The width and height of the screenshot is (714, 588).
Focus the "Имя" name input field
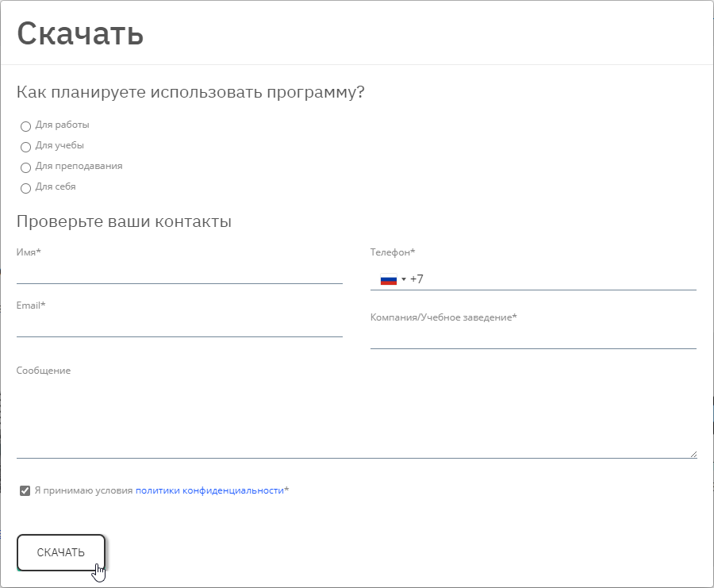click(179, 274)
